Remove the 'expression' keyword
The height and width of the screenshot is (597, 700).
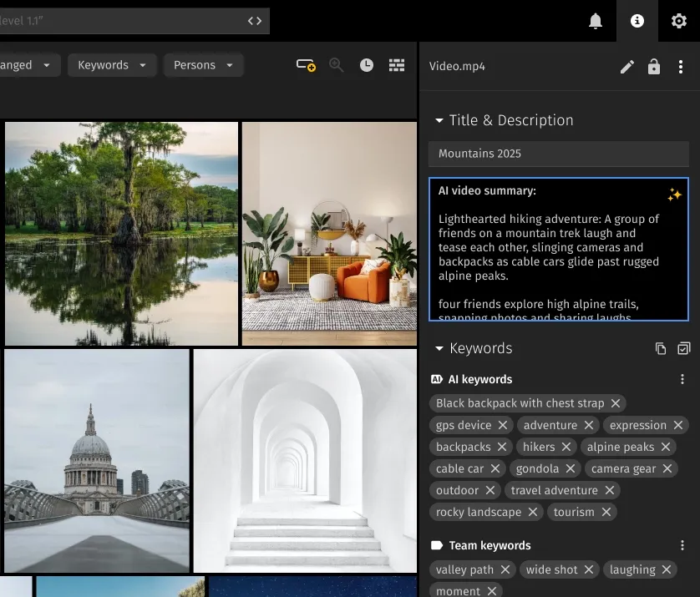pyautogui.click(x=678, y=425)
